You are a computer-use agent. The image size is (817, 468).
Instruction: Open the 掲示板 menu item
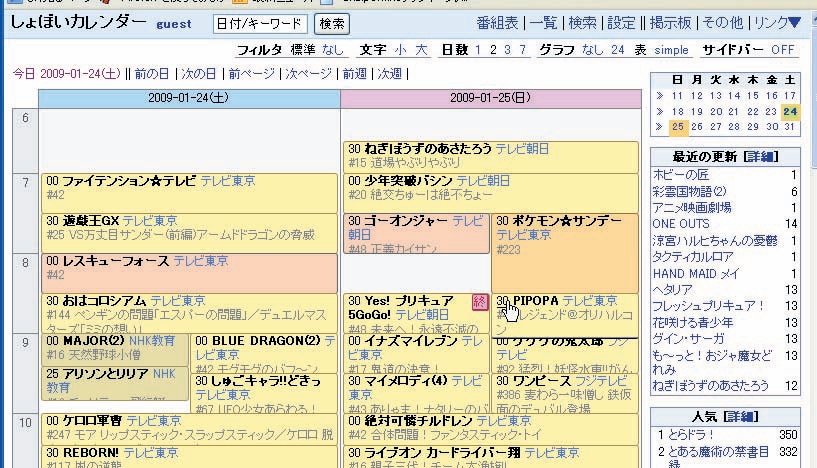(670, 23)
